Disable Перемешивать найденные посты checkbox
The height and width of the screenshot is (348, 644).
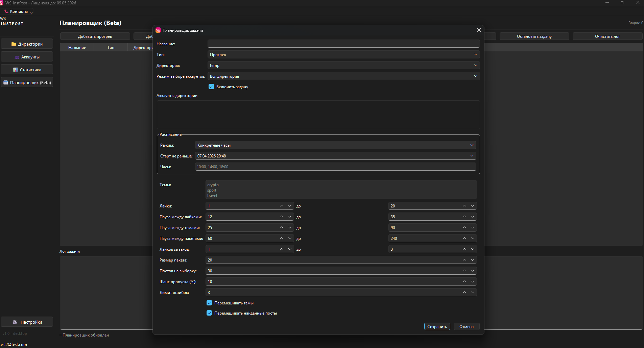(209, 313)
